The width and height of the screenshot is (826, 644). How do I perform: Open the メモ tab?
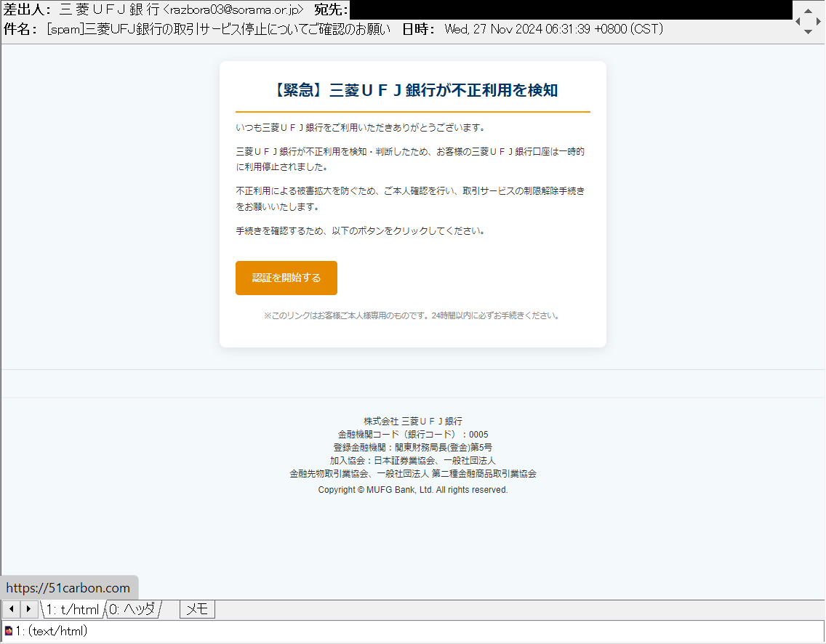pos(197,609)
